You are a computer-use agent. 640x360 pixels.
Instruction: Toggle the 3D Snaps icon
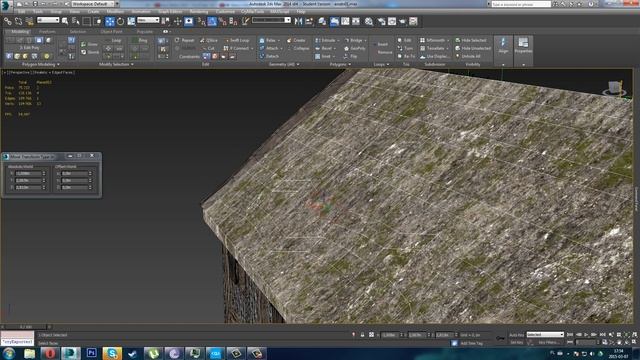coord(201,21)
